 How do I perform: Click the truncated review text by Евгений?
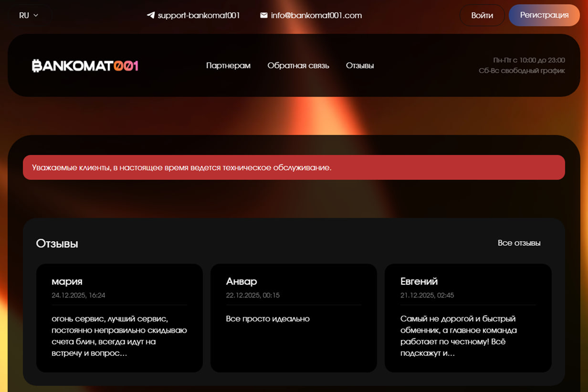458,336
